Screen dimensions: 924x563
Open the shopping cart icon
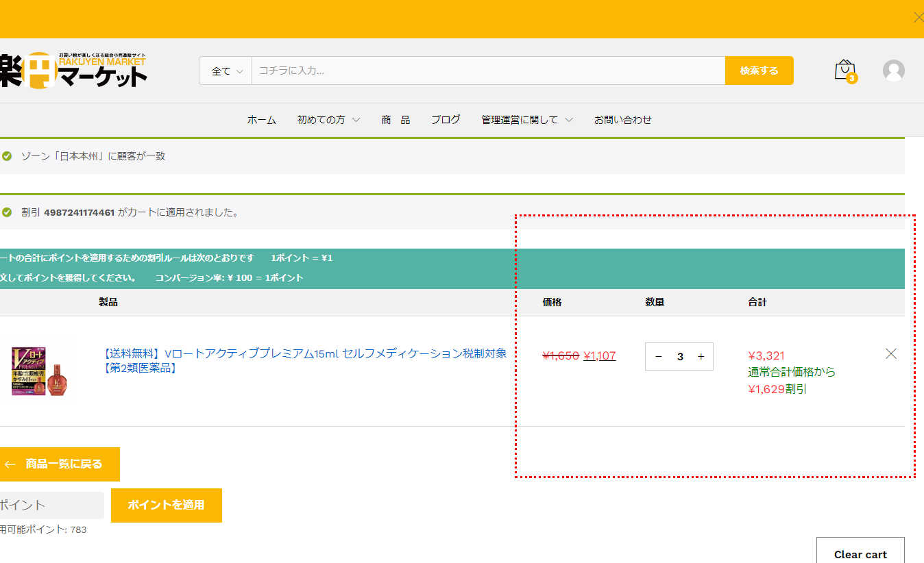click(x=844, y=70)
